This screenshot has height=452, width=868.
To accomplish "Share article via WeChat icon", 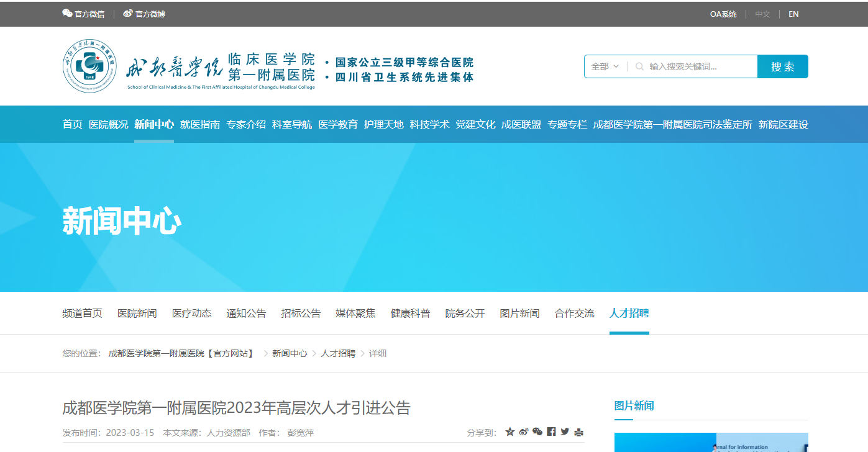I will pos(537,432).
